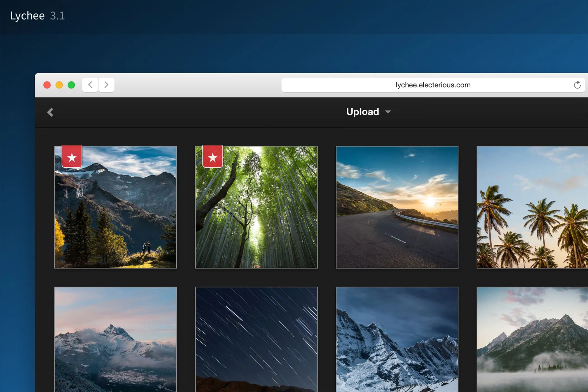Open the mountain hikers photo thumbnail
This screenshot has width=588, height=392.
pos(116,207)
